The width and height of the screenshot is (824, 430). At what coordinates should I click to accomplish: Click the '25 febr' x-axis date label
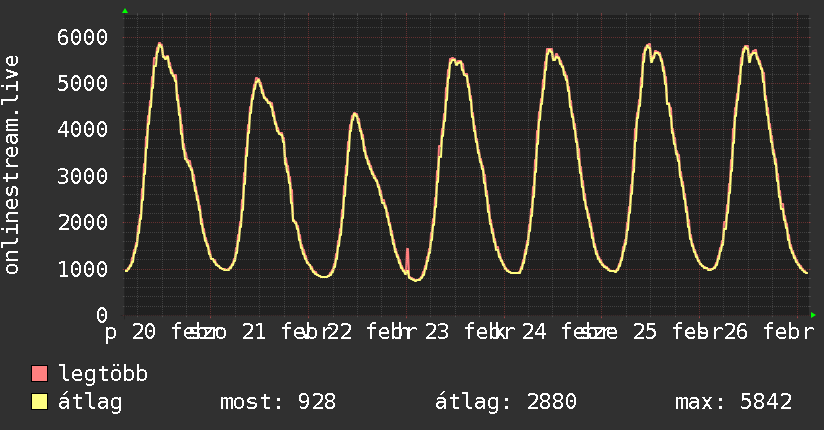(678, 332)
